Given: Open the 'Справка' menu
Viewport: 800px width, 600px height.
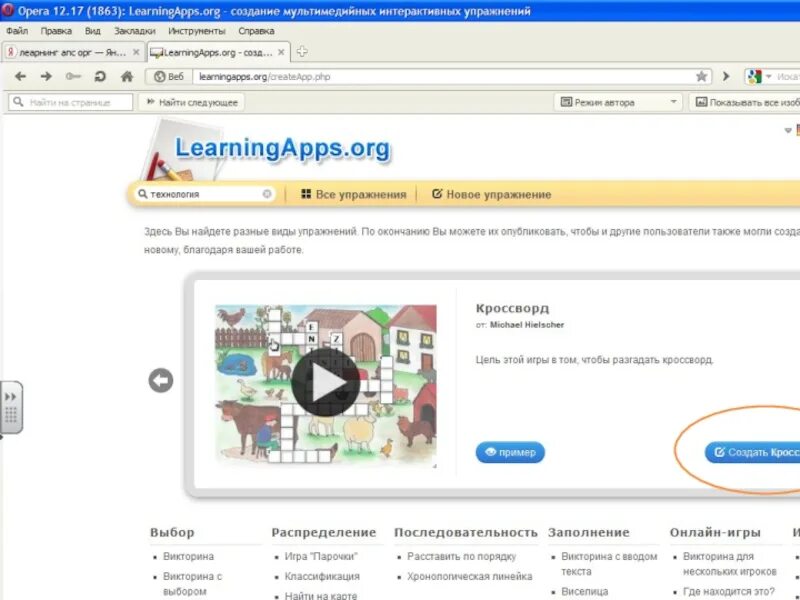Looking at the screenshot, I should [x=256, y=31].
